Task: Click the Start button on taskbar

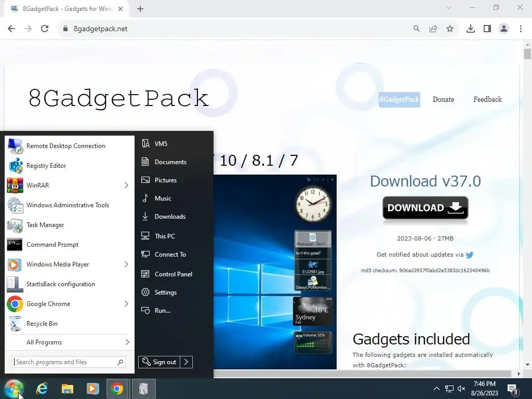Action: pyautogui.click(x=14, y=389)
